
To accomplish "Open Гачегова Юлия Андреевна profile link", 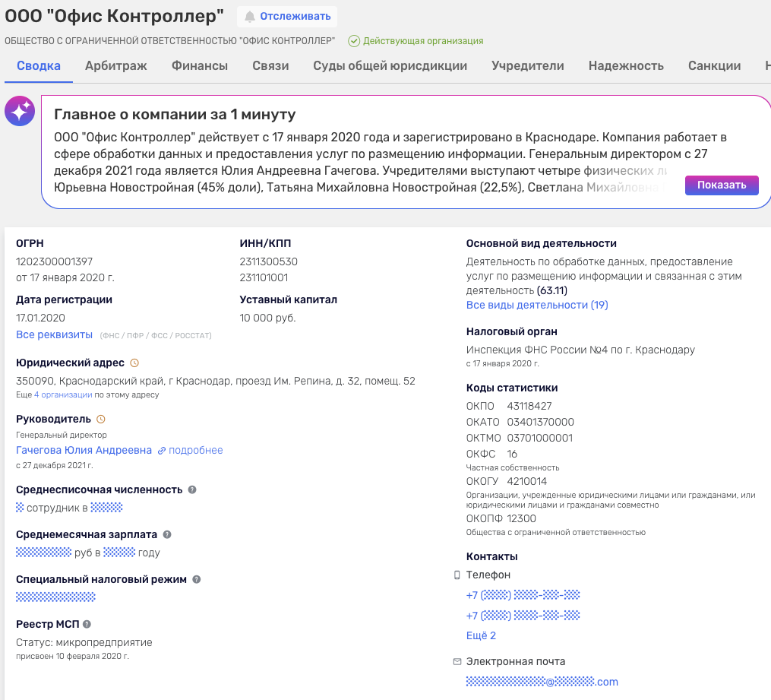I will pyautogui.click(x=84, y=450).
